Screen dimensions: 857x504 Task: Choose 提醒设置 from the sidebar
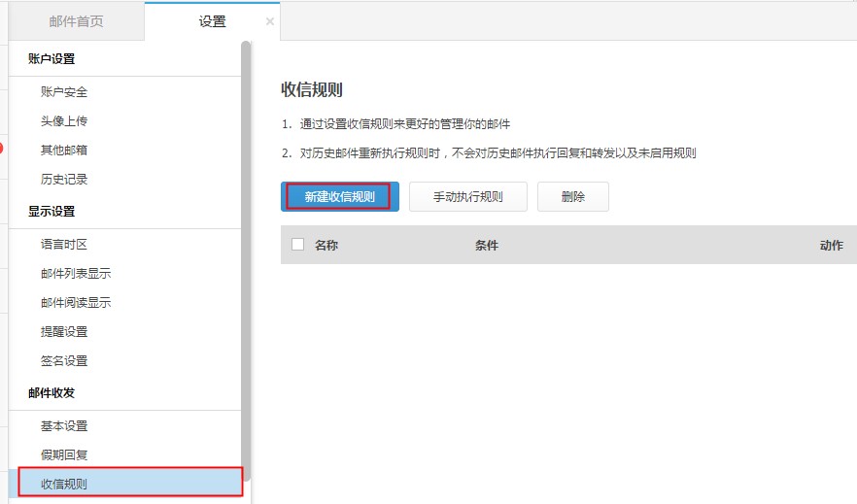point(64,332)
